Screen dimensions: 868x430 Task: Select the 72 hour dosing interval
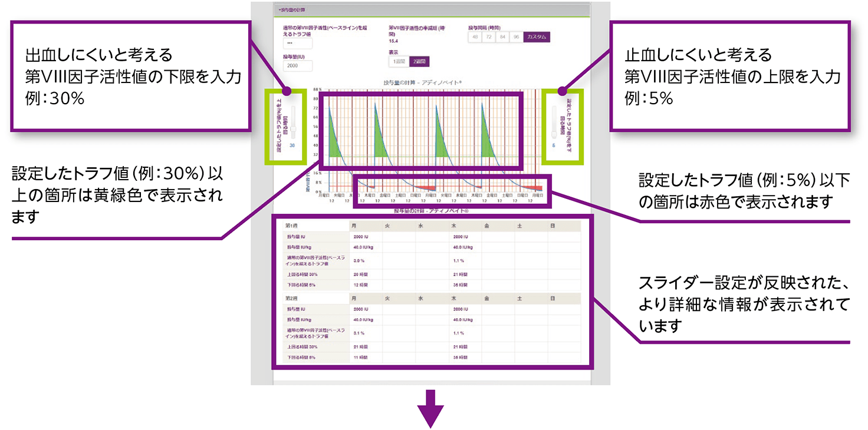tap(489, 37)
